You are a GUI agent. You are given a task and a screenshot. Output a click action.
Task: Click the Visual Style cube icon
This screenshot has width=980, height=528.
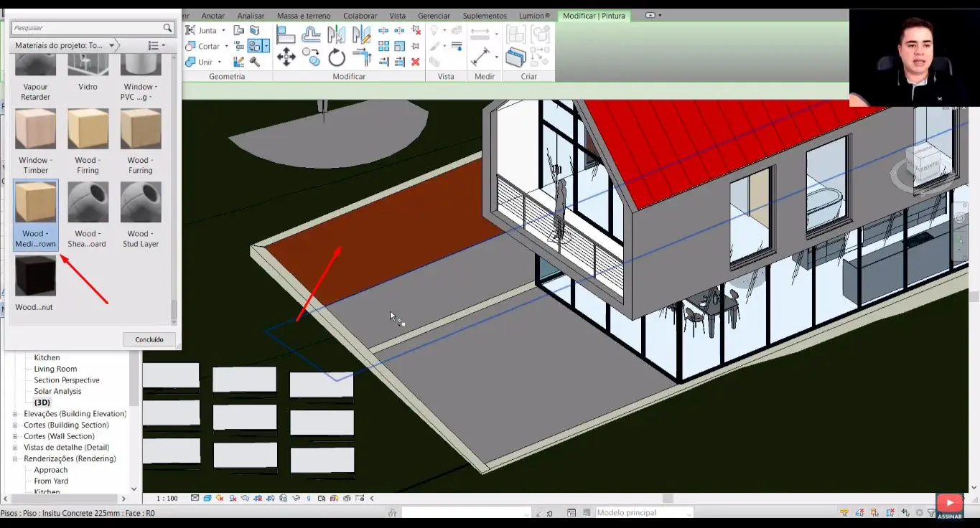(207, 499)
